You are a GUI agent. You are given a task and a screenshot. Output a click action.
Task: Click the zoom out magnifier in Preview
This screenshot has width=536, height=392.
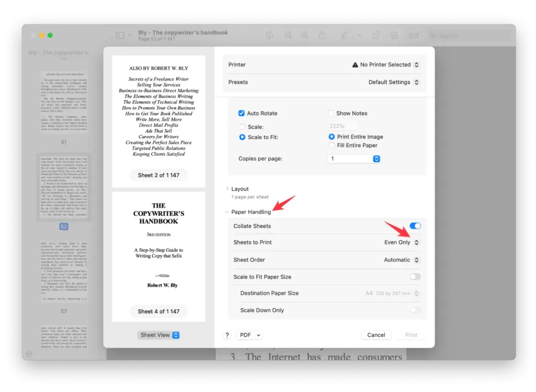point(289,36)
